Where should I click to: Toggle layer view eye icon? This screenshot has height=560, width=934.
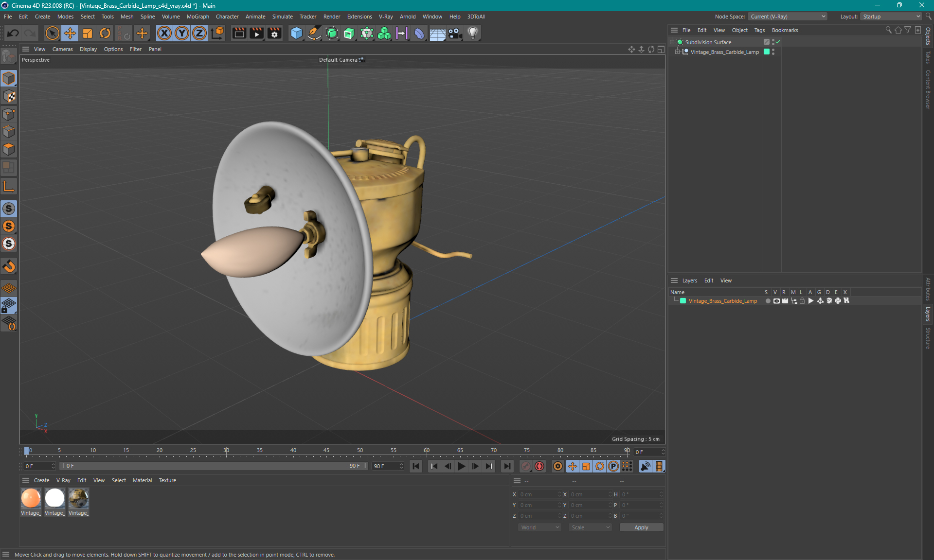(776, 301)
